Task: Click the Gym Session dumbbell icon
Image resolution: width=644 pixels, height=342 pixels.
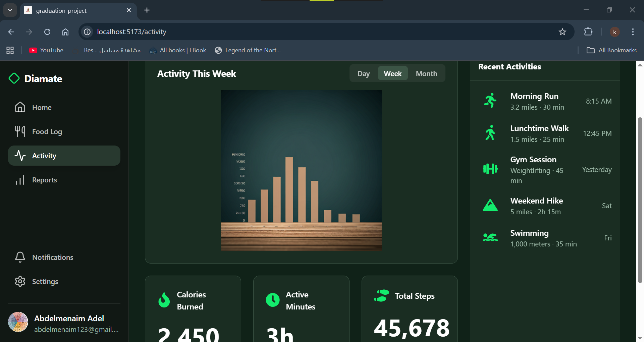Action: click(x=490, y=169)
